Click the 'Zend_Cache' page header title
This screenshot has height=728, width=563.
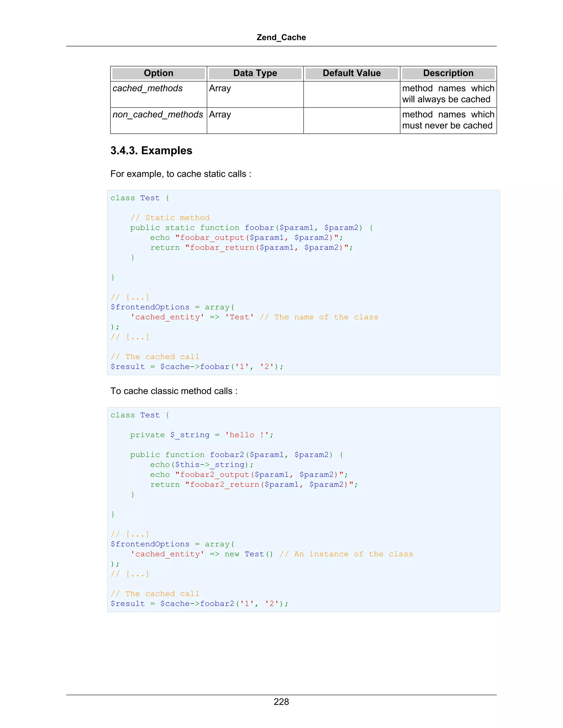(x=281, y=37)
